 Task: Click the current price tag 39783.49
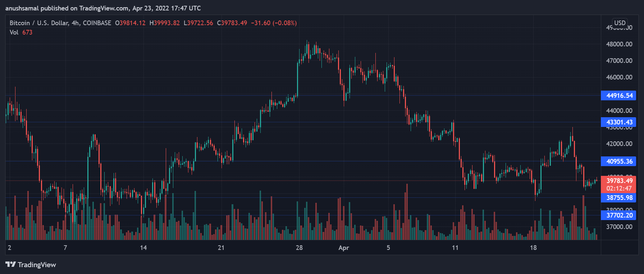point(619,181)
